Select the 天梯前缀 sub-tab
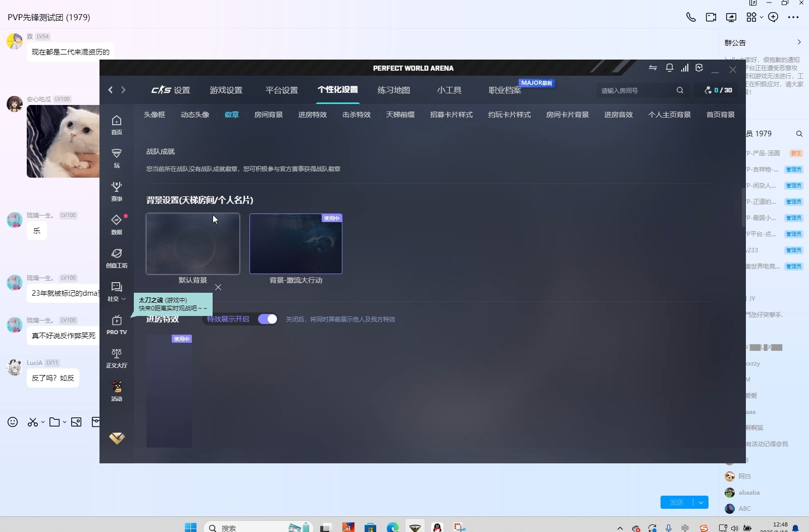 (400, 115)
